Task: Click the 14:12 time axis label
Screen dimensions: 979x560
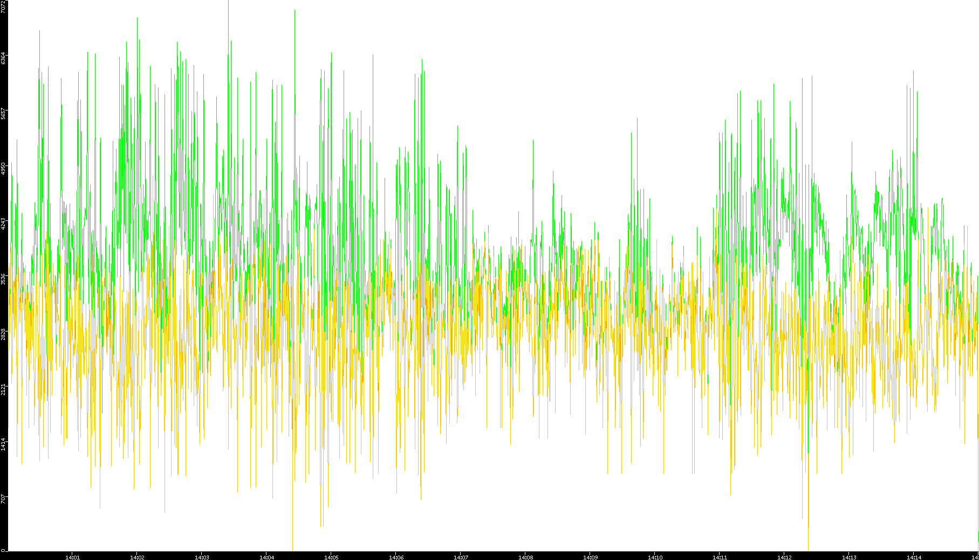Action: click(784, 557)
